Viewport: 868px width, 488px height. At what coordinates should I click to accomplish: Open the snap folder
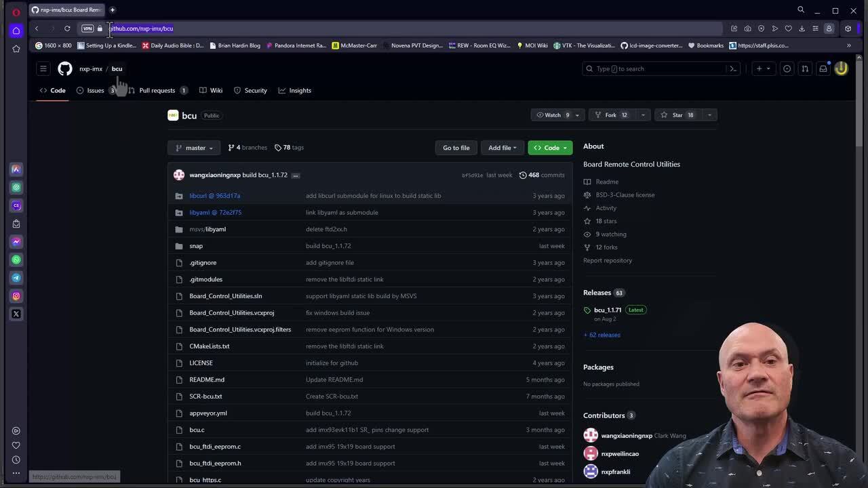[x=196, y=246]
